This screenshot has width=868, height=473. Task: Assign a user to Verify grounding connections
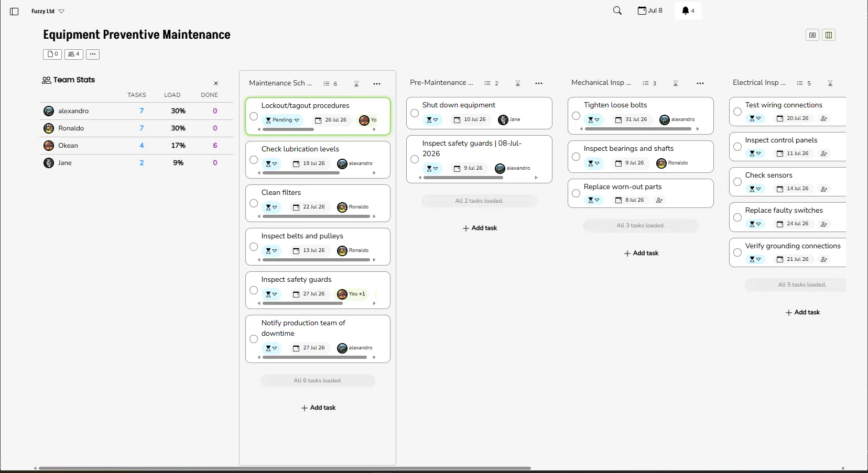coord(824,259)
